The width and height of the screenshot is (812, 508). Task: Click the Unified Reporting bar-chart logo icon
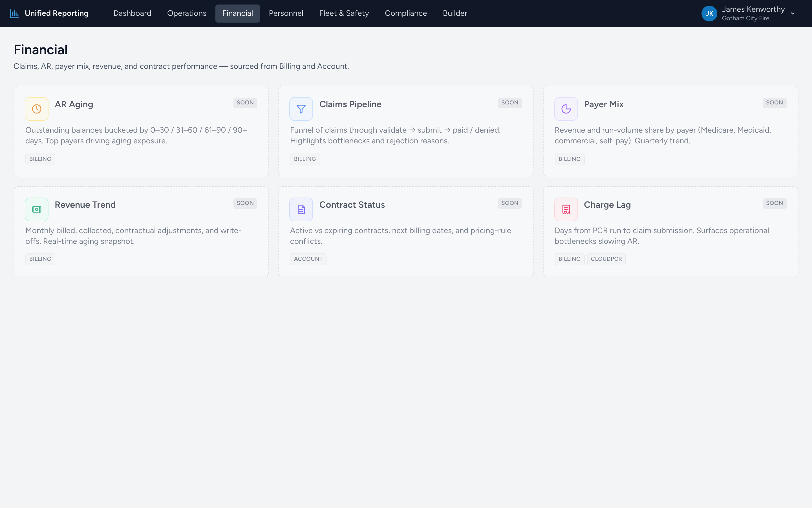[x=14, y=14]
